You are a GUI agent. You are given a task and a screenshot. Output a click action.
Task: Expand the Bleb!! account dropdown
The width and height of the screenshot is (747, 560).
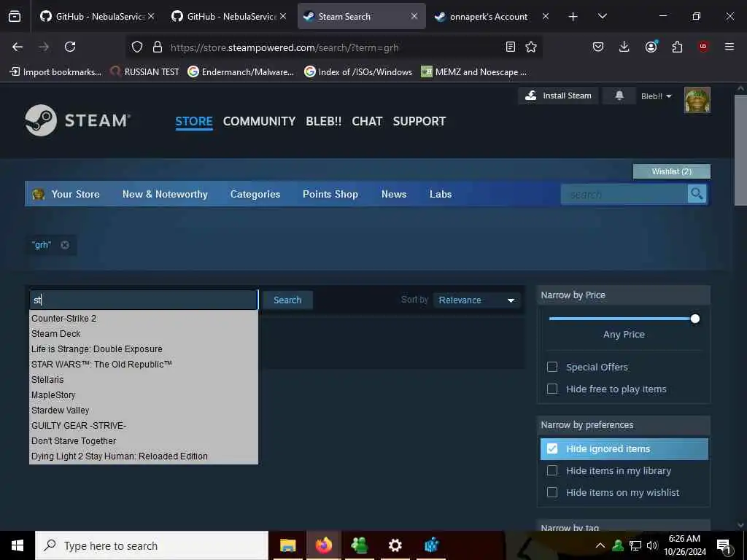pyautogui.click(x=656, y=96)
